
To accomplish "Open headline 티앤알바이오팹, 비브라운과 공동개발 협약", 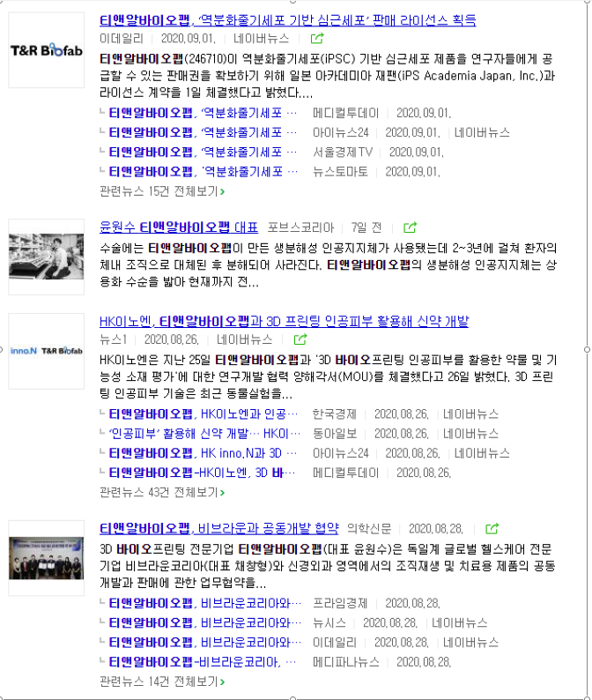I will click(219, 529).
